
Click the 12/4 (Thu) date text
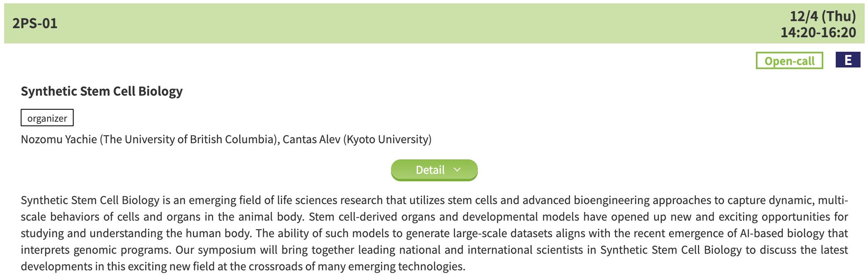pos(822,16)
